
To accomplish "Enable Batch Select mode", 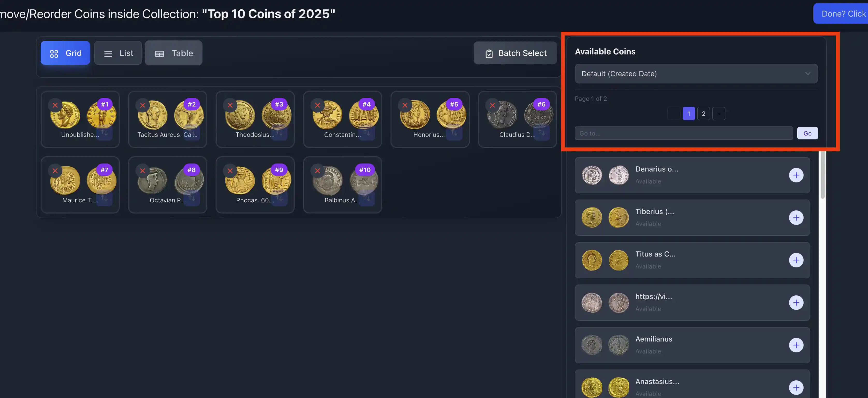I will [x=515, y=53].
